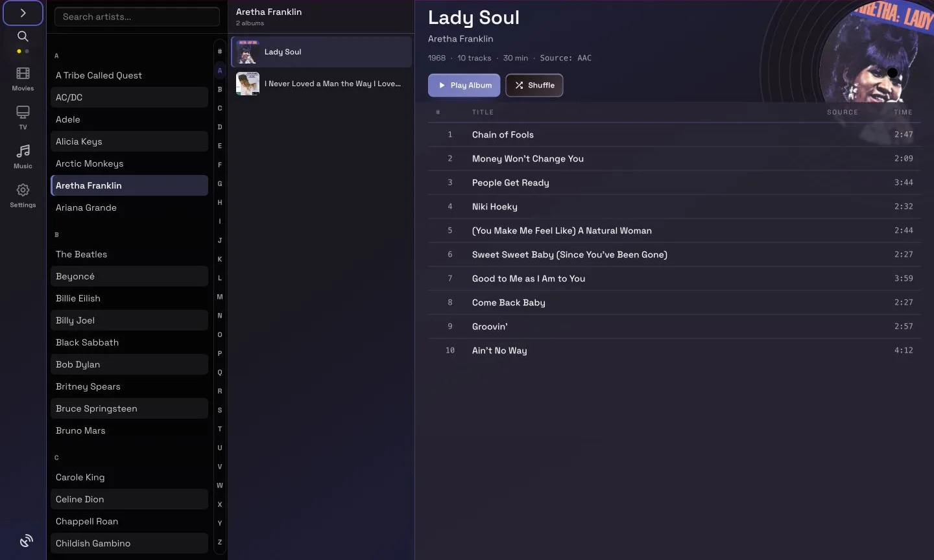Select Billy Joel from the list
This screenshot has width=934, height=560.
tap(129, 320)
